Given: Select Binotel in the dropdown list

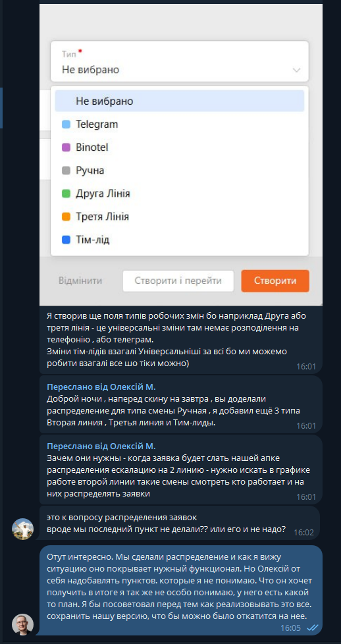Looking at the screenshot, I should [180, 147].
